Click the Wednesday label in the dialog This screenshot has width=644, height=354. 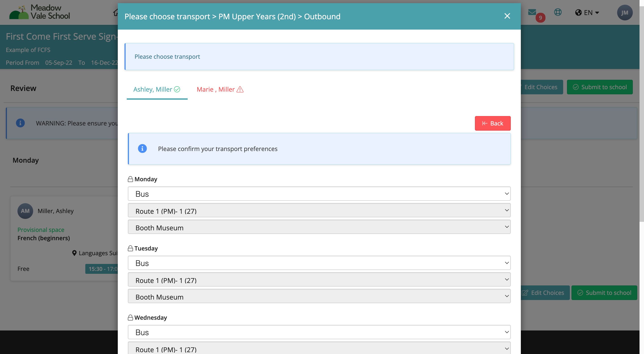[x=150, y=317]
